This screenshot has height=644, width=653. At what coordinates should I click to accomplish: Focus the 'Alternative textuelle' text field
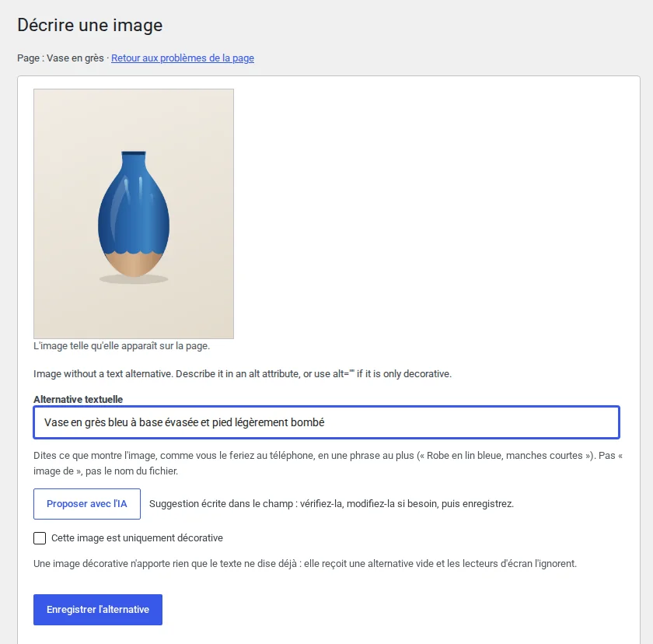coord(326,422)
